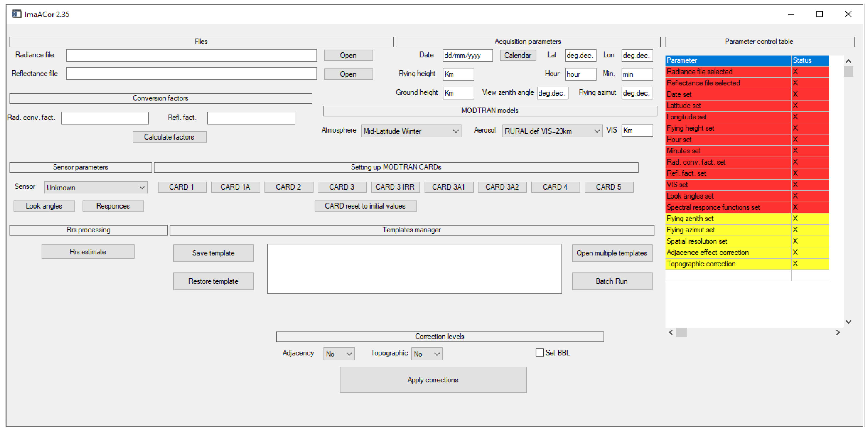
Task: Click scroll-down arrow of parameter table
Action: (848, 322)
